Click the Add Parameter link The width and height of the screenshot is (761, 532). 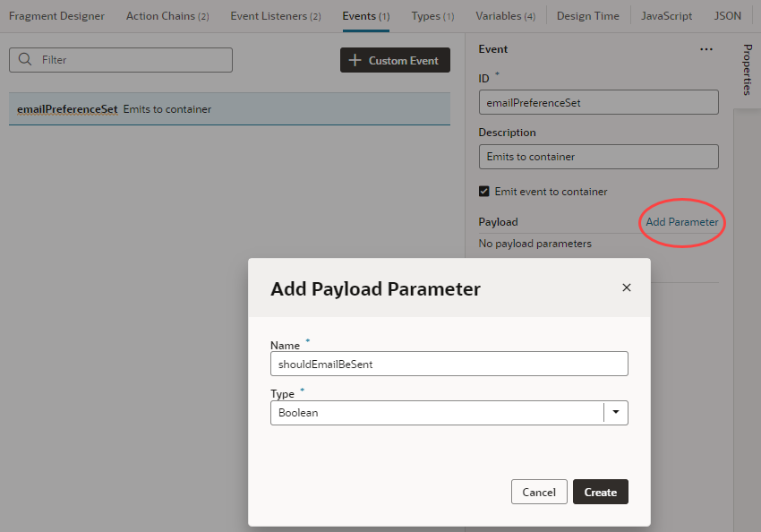point(681,221)
